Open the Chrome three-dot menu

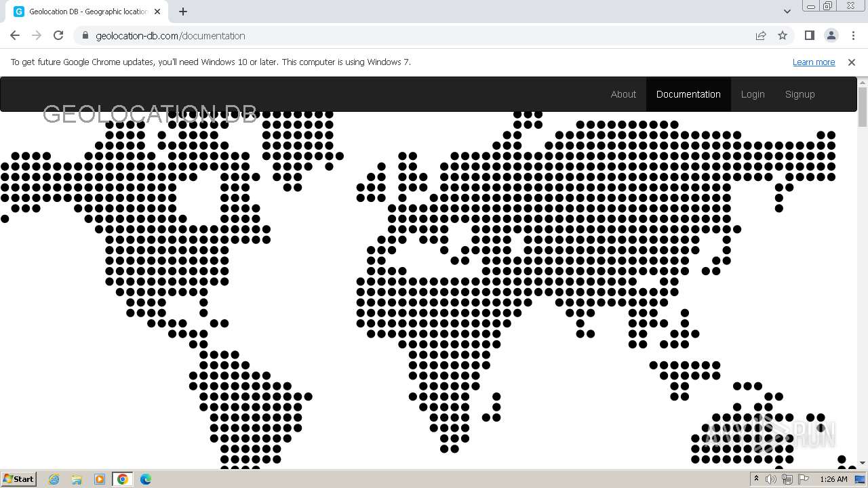coord(853,35)
